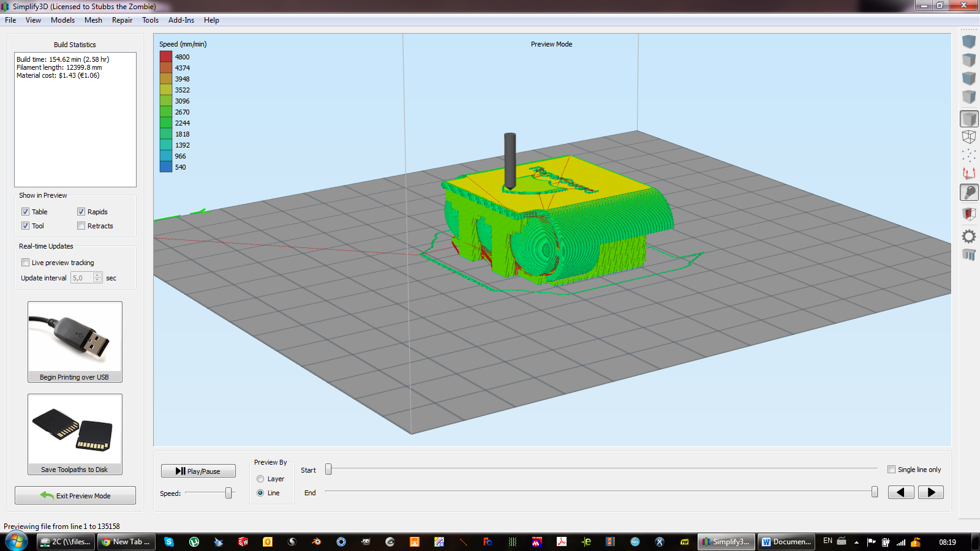Viewport: 980px width, 551px height.
Task: Select Preview By Line radio button
Action: 260,493
